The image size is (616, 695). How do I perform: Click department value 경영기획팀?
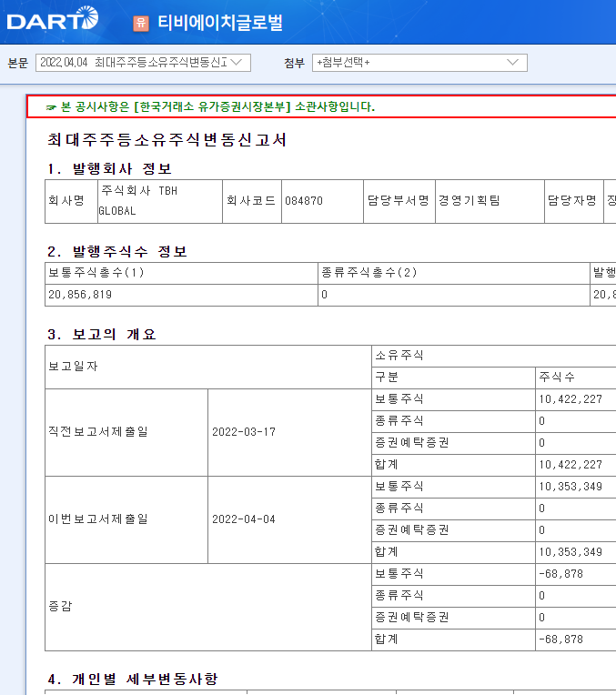click(470, 201)
